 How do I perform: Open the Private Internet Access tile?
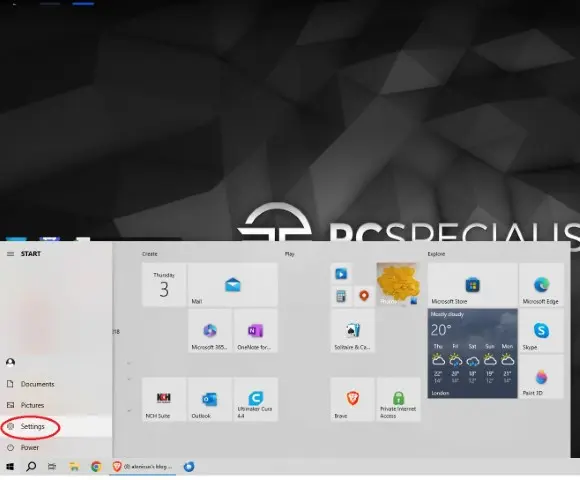tap(398, 399)
